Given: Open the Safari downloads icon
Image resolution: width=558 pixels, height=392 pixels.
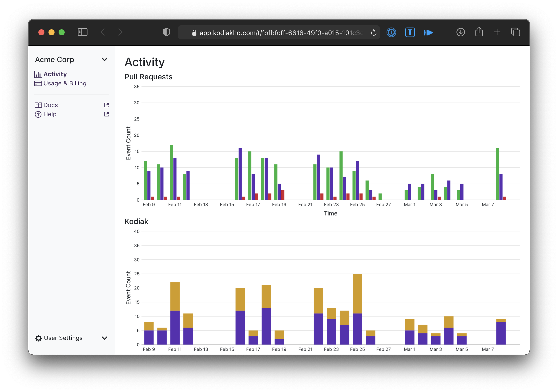Looking at the screenshot, I should point(461,32).
